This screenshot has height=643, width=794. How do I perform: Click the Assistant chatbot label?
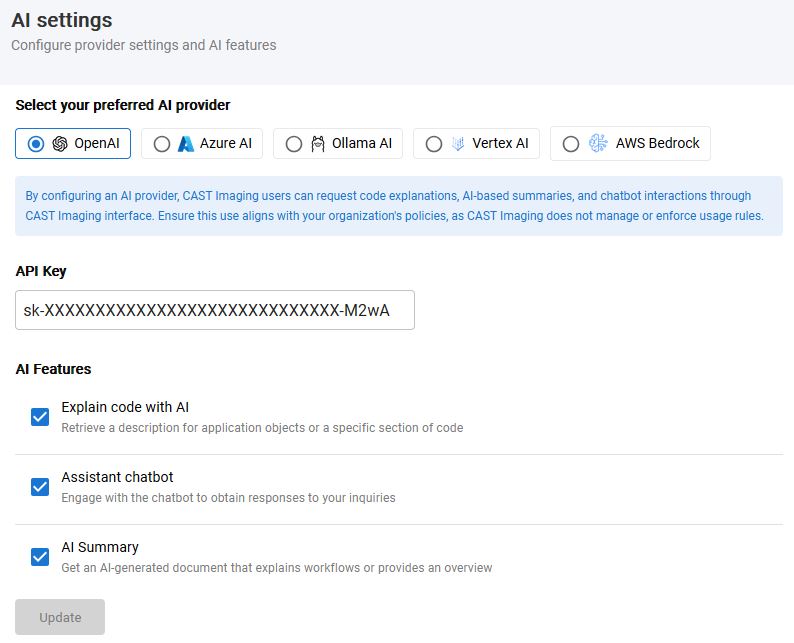(x=117, y=477)
